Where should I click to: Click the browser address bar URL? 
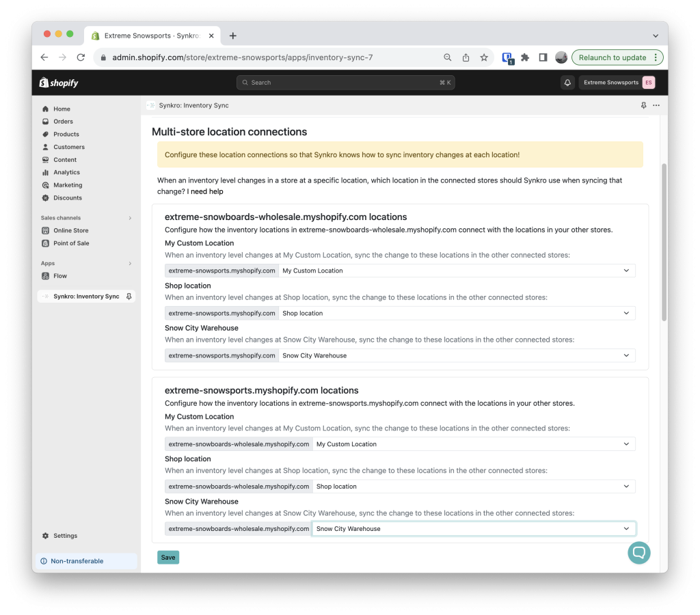pos(243,57)
